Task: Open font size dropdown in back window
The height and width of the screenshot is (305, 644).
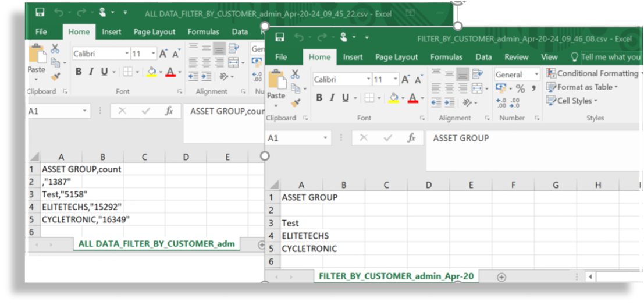Action: pos(154,54)
